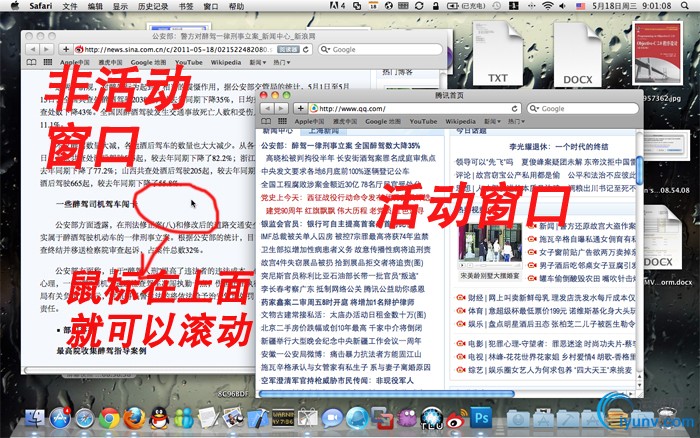Click the 宋美龄别墅大摆婚宴 photo thumbnail

pyautogui.click(x=490, y=242)
